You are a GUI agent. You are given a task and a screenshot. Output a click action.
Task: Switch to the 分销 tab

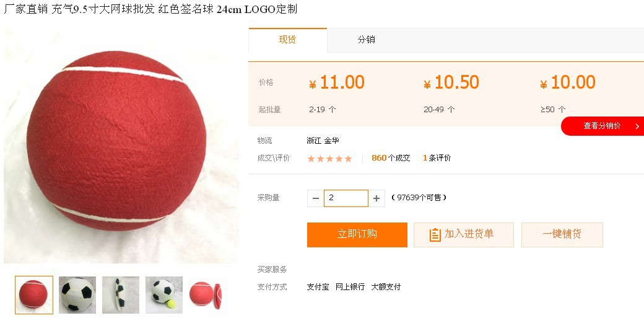click(366, 40)
